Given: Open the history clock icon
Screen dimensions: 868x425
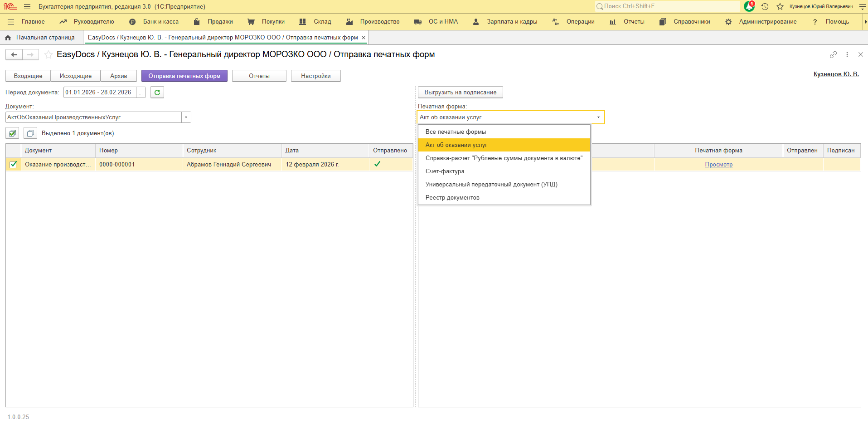Looking at the screenshot, I should 765,6.
